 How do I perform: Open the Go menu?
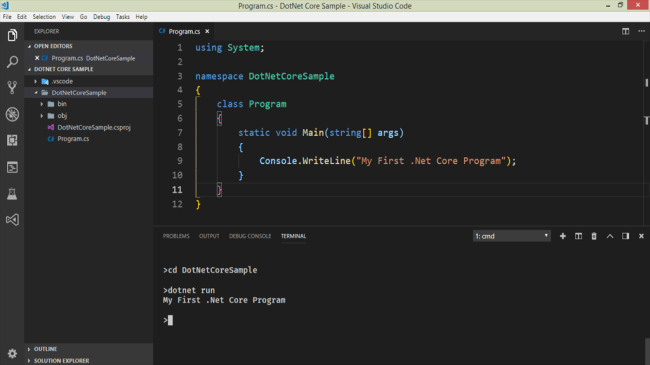83,17
